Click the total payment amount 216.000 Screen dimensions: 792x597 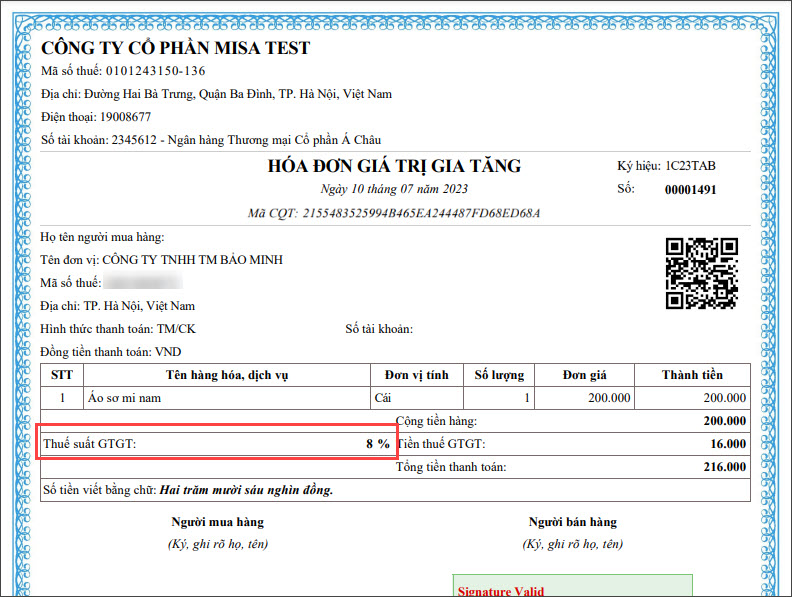click(x=724, y=467)
